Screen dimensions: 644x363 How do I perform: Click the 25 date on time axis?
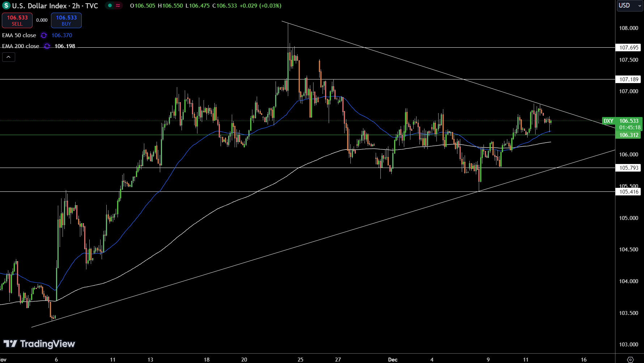point(300,360)
